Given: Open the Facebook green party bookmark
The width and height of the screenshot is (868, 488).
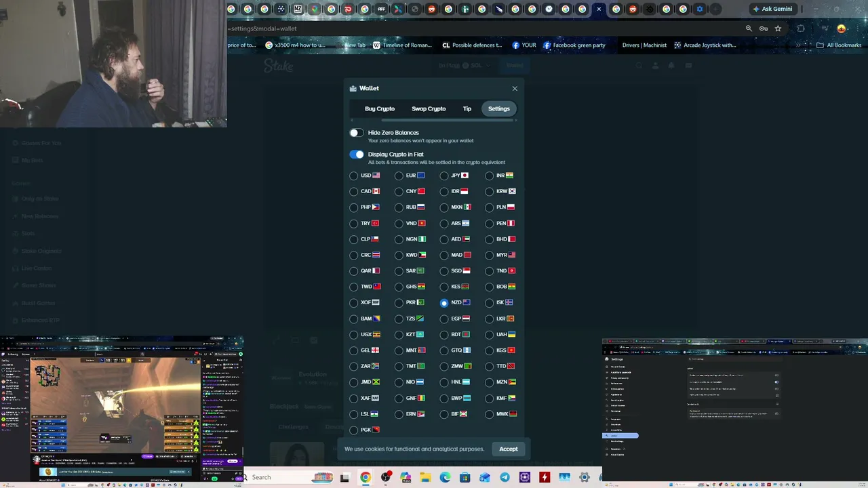Looking at the screenshot, I should pos(574,45).
